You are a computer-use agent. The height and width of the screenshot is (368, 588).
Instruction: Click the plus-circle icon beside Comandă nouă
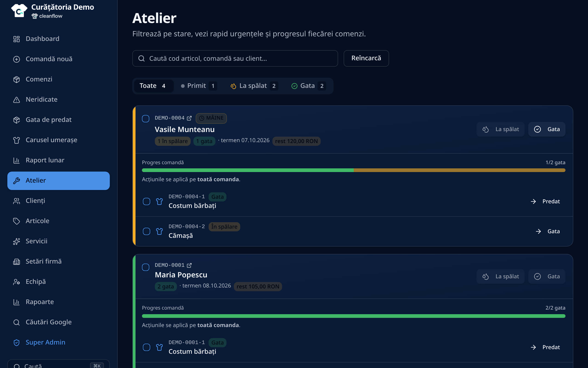tap(16, 59)
